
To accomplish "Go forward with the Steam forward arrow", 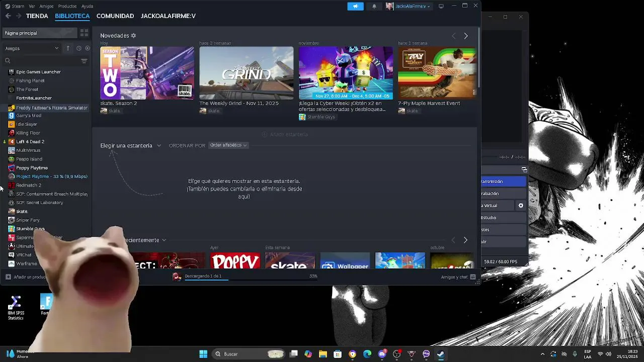I will 19,16.
